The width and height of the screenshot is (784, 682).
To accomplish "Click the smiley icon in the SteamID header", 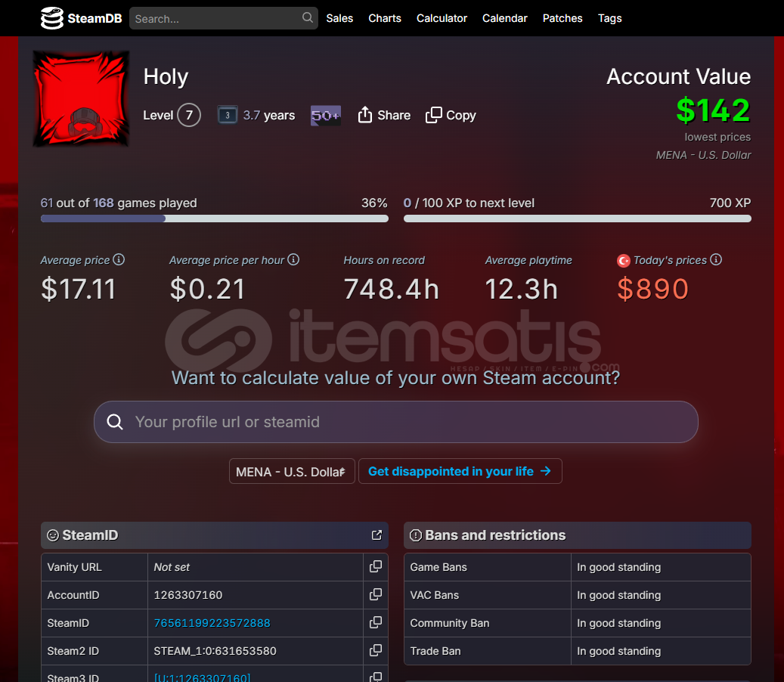I will click(x=53, y=535).
